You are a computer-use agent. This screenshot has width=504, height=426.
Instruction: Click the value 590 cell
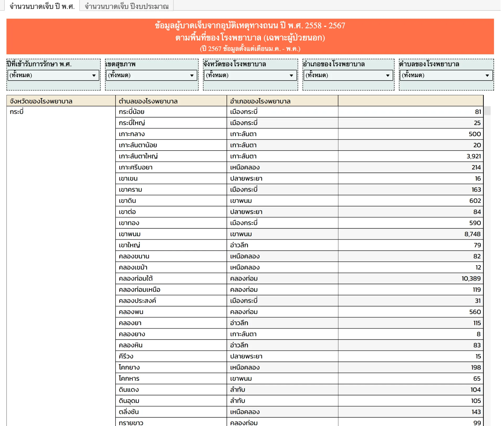411,223
